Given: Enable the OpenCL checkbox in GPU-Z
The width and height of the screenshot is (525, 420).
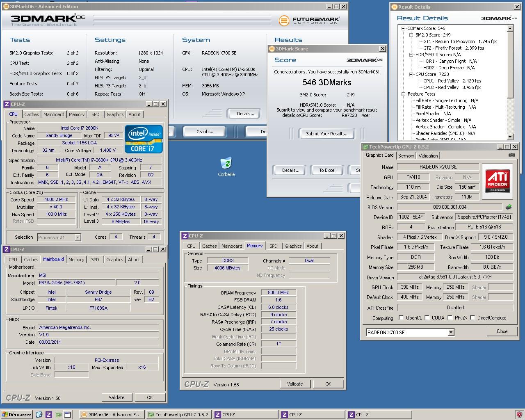Looking at the screenshot, I should pyautogui.click(x=401, y=318).
